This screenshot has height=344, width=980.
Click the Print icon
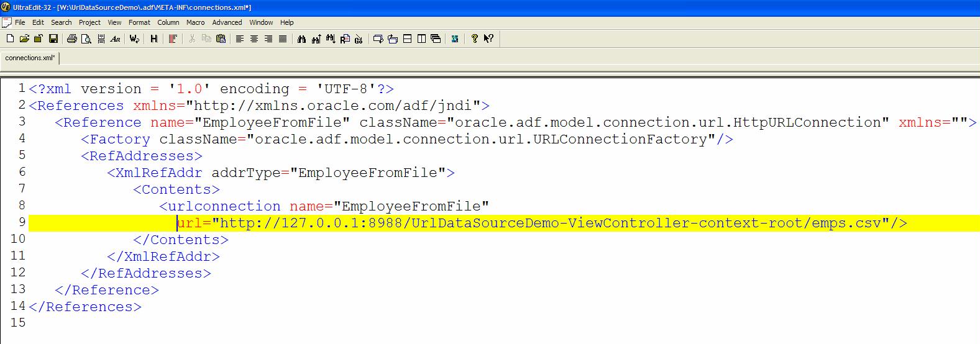tap(71, 38)
